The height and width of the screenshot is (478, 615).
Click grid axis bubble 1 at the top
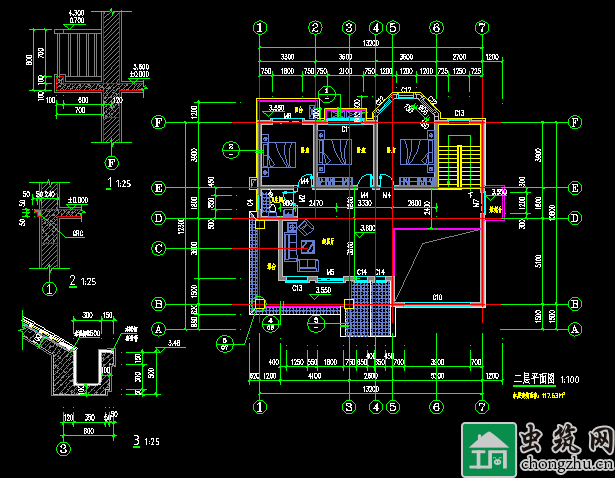coord(260,28)
